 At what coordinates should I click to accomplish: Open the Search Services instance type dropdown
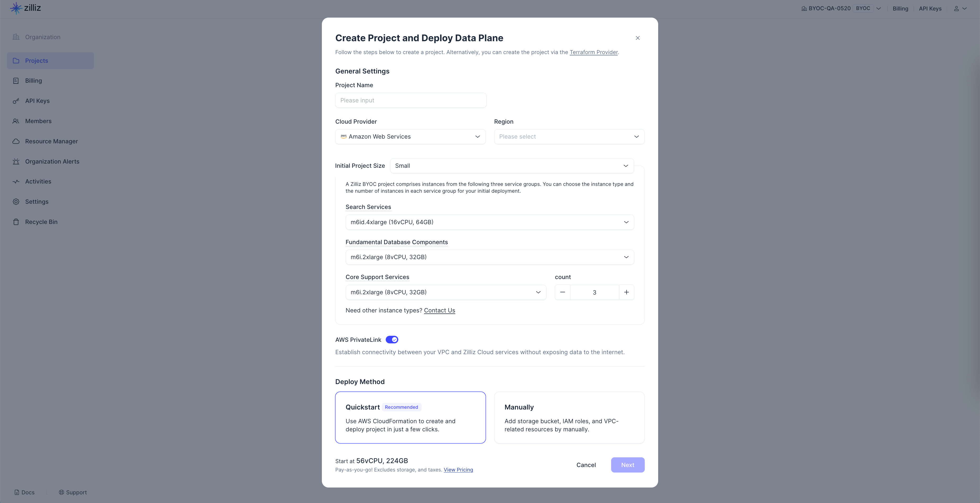coord(490,222)
